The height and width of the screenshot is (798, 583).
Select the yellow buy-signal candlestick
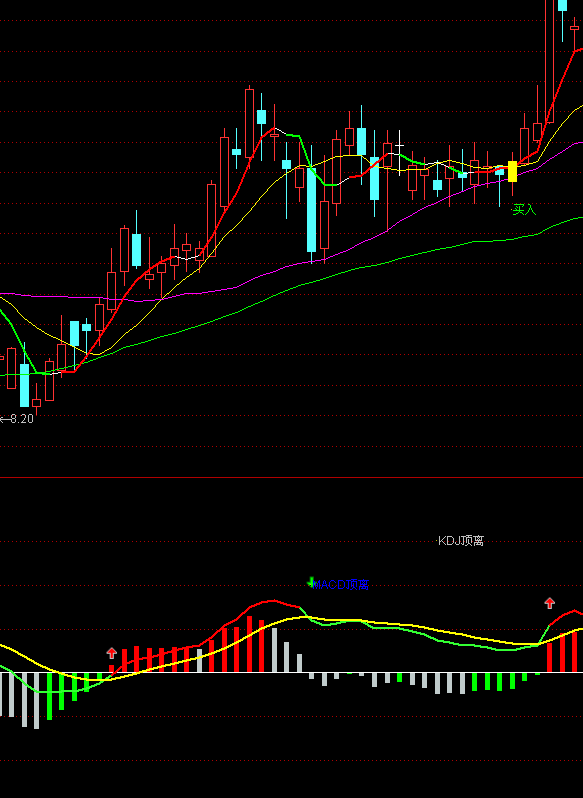click(x=512, y=172)
